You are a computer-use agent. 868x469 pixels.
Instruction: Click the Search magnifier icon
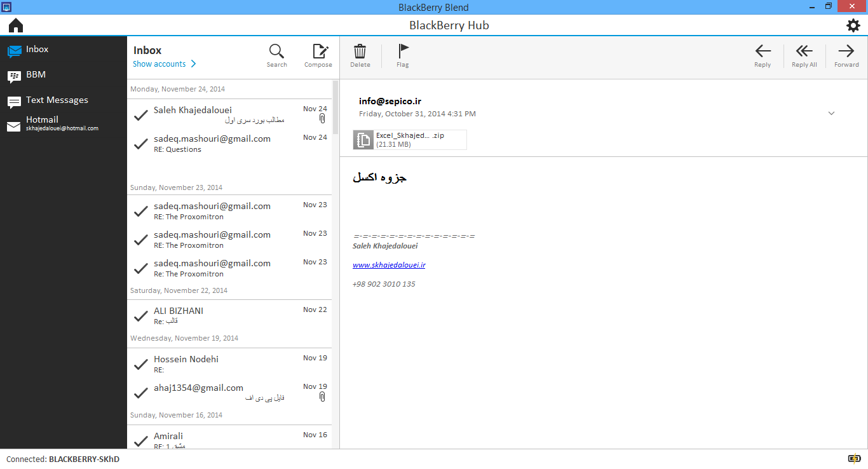click(276, 52)
